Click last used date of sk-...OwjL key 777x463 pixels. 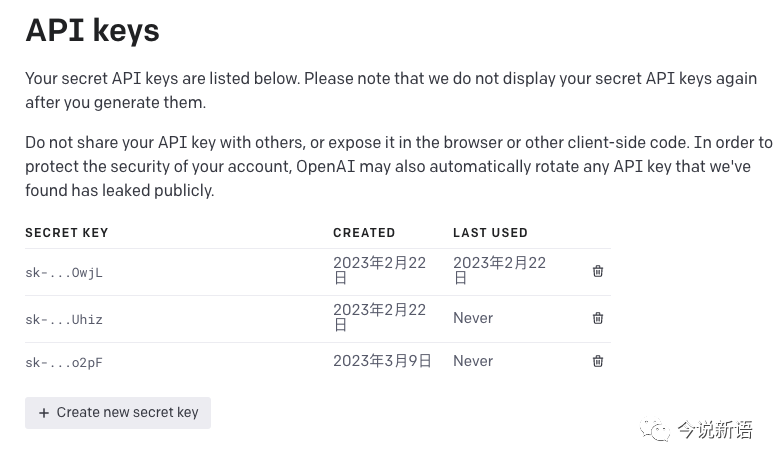[x=500, y=270]
